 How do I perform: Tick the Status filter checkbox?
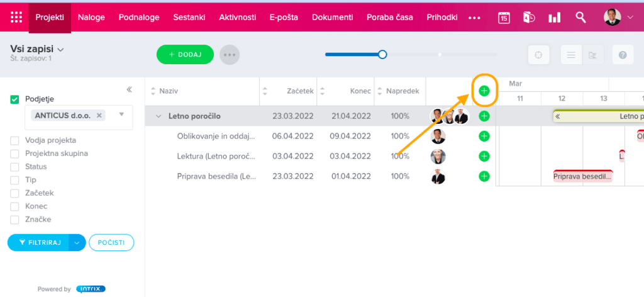pyautogui.click(x=15, y=167)
